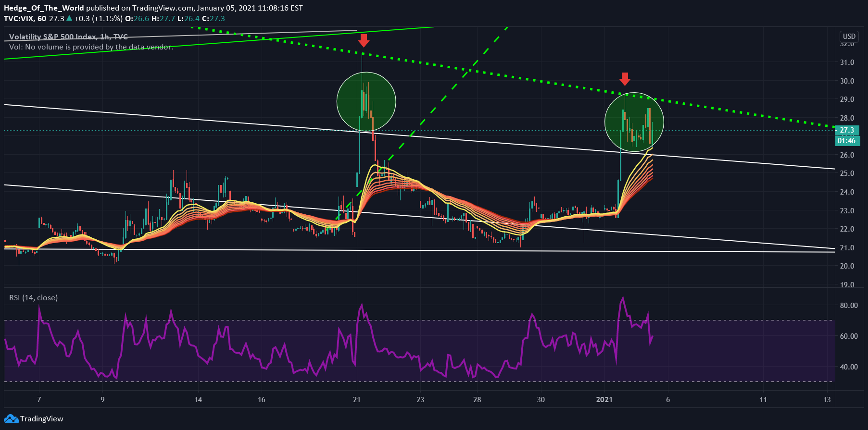Click the L:26.4 low value in header
Image resolution: width=868 pixels, height=430 pixels.
pyautogui.click(x=189, y=19)
